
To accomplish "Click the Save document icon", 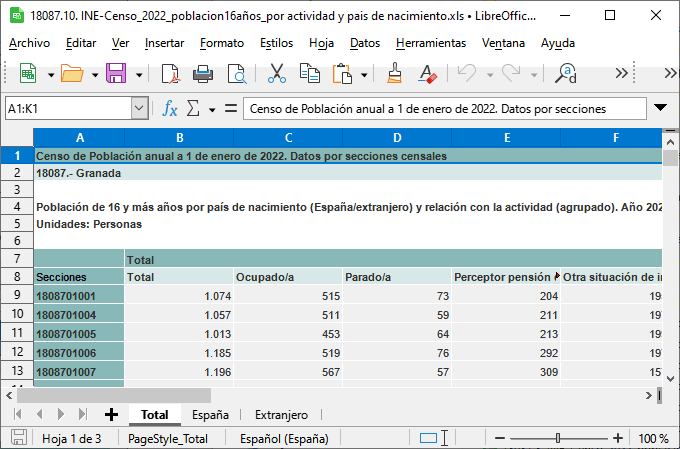I will click(x=116, y=73).
